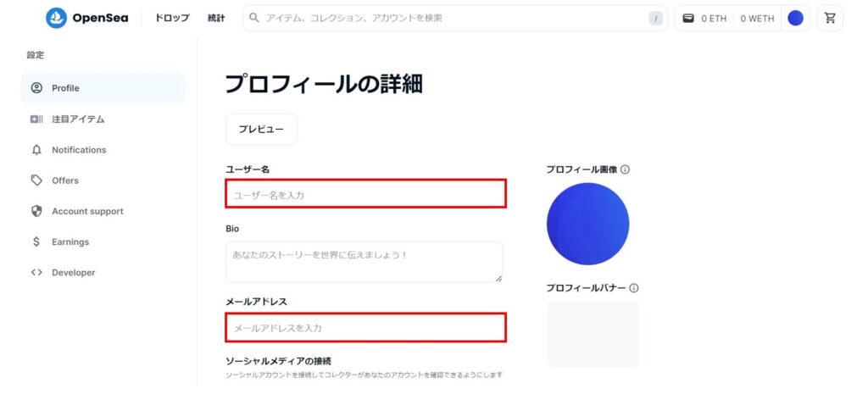This screenshot has width=868, height=394.
Task: Open the shopping cart icon
Action: pyautogui.click(x=830, y=18)
